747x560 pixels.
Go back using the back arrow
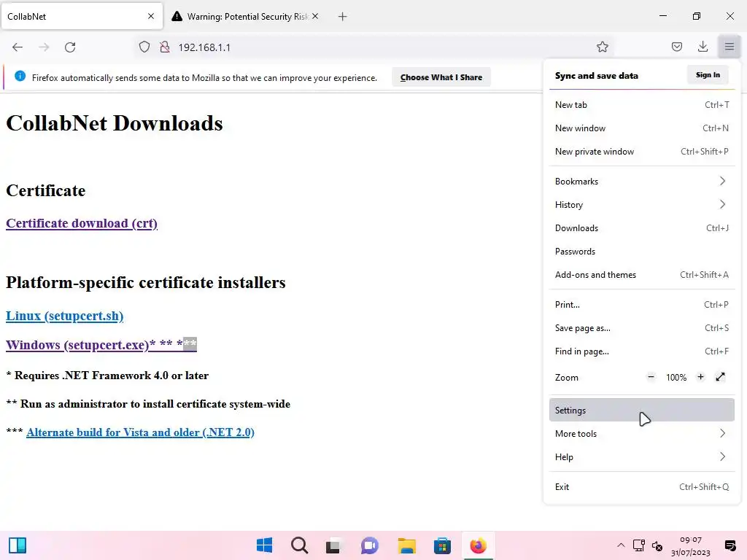18,47
